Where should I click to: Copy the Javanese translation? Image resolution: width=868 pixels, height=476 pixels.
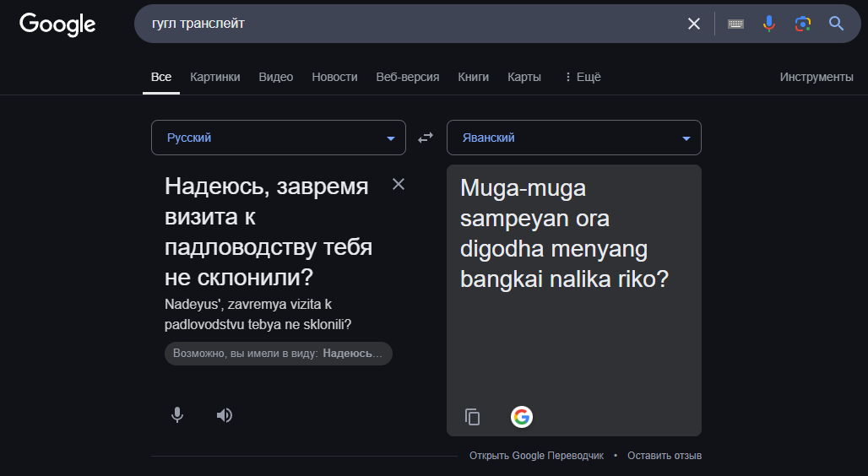pyautogui.click(x=472, y=417)
